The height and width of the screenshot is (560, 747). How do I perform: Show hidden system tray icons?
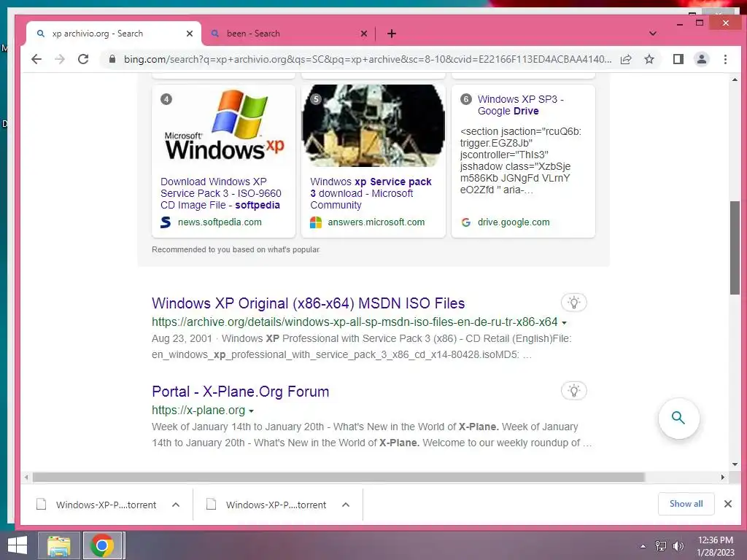click(x=643, y=546)
